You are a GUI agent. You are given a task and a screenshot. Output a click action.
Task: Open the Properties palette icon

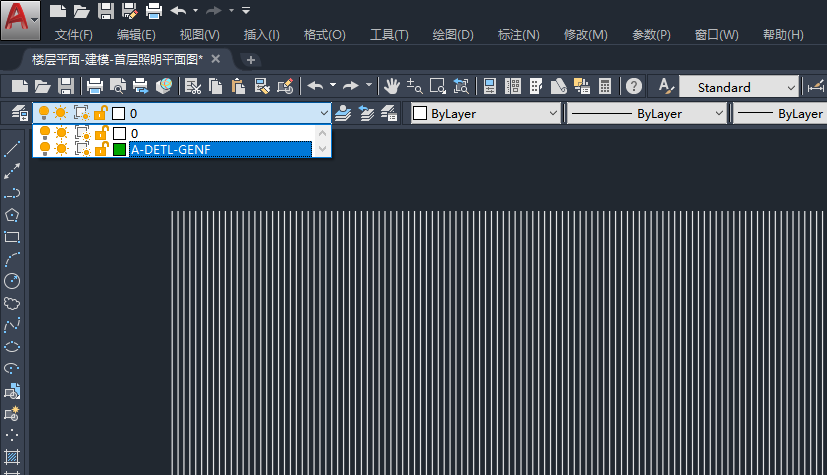pos(489,86)
